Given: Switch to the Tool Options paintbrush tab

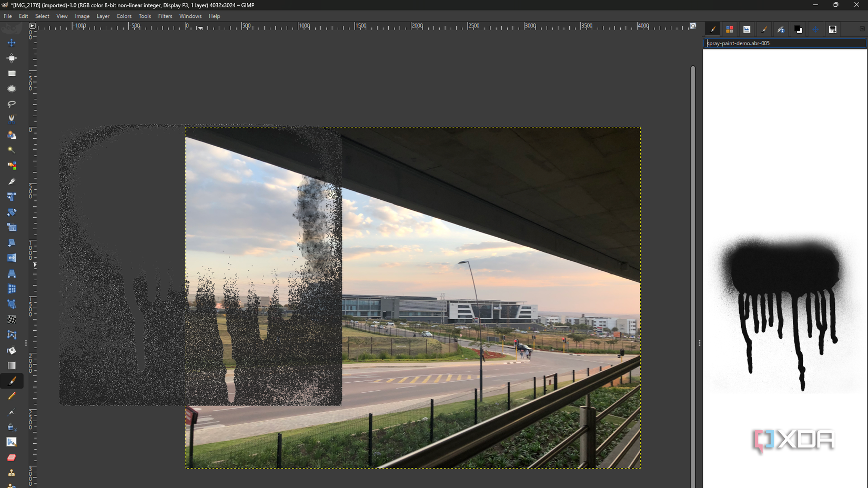Looking at the screenshot, I should pos(713,29).
